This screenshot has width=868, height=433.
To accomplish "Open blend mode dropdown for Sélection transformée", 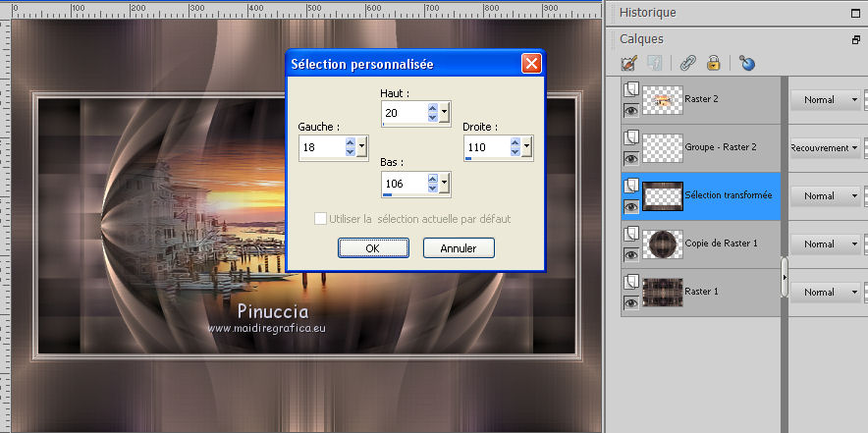I will tap(825, 196).
